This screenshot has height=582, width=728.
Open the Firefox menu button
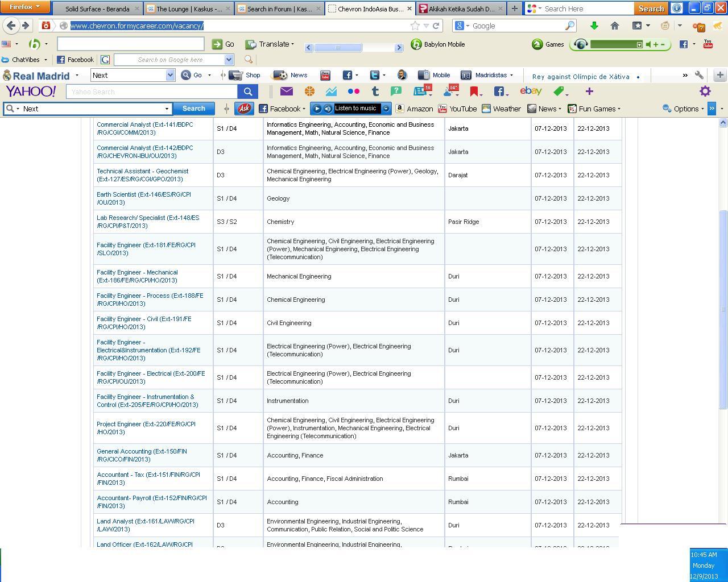25,7
